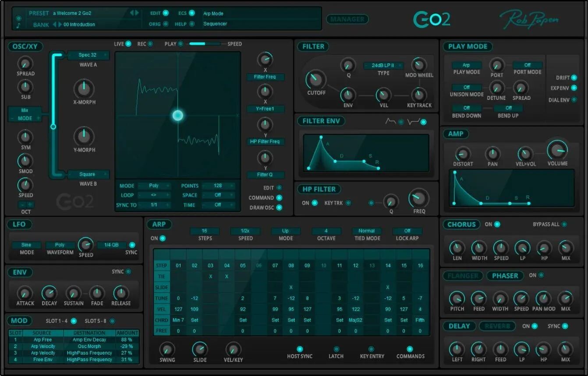588x376 pixels.
Task: Click the MOD WHEEL knob
Action: pyautogui.click(x=419, y=65)
